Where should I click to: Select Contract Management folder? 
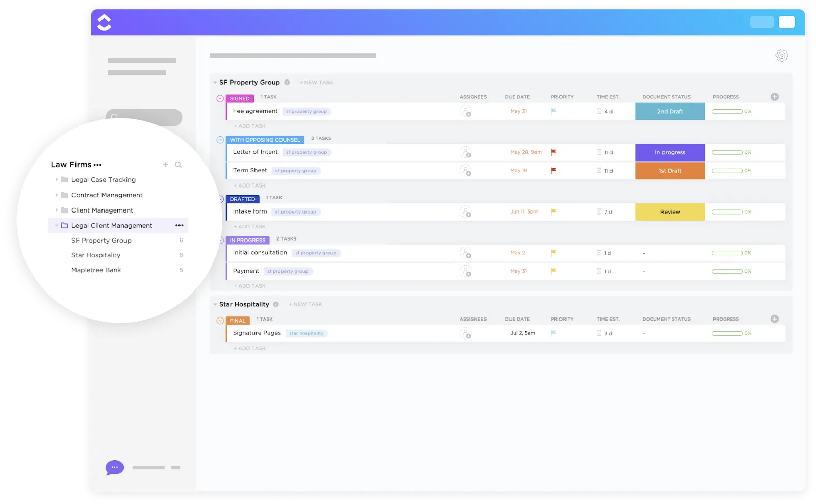107,195
